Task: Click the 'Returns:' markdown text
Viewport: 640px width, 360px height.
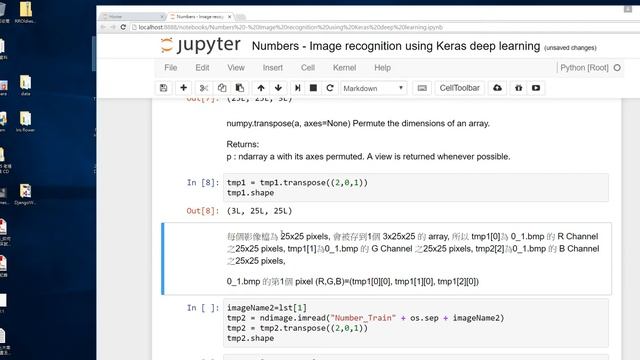Action: coord(242,144)
